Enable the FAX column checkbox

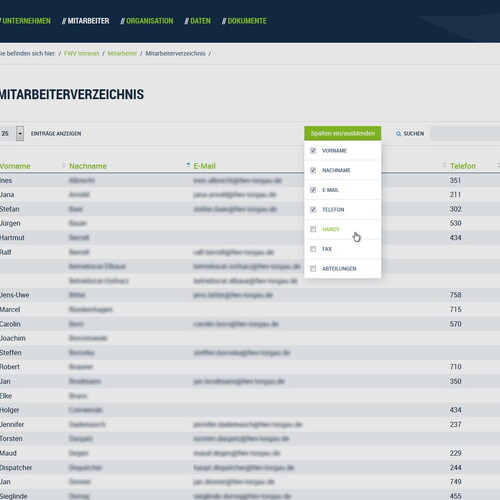pyautogui.click(x=313, y=249)
